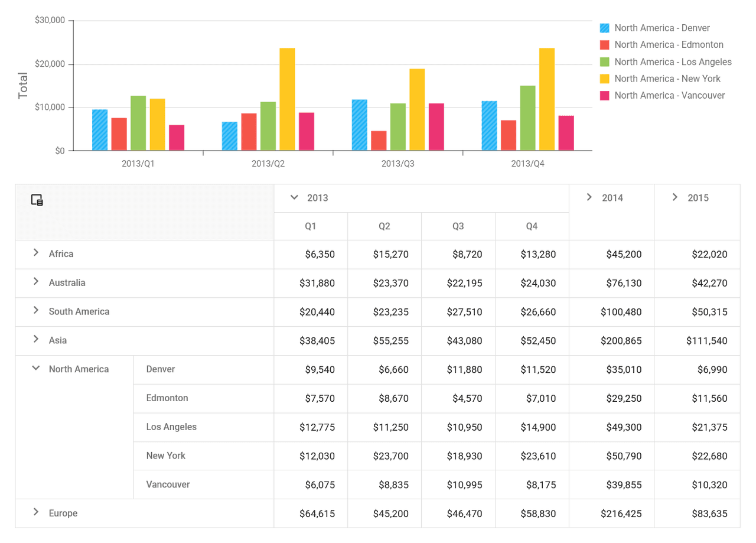This screenshot has height=543, width=756.
Task: Click Europe 2014 cell $216,425
Action: click(612, 513)
